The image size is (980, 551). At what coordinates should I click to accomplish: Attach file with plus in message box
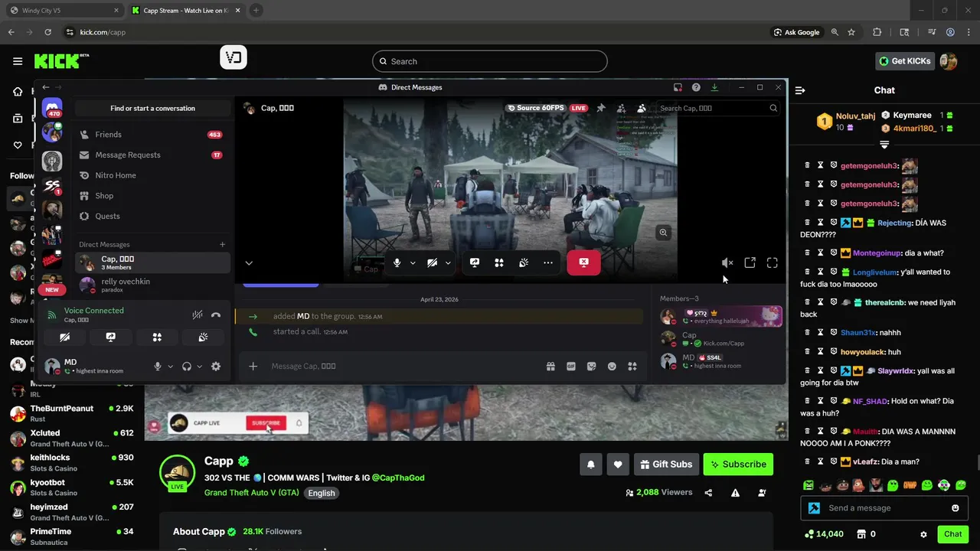(253, 367)
